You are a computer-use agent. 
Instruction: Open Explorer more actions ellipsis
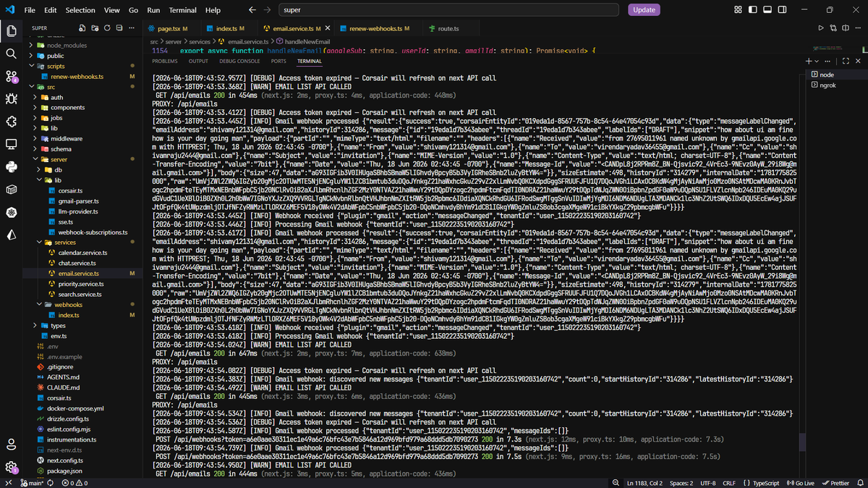coord(132,28)
